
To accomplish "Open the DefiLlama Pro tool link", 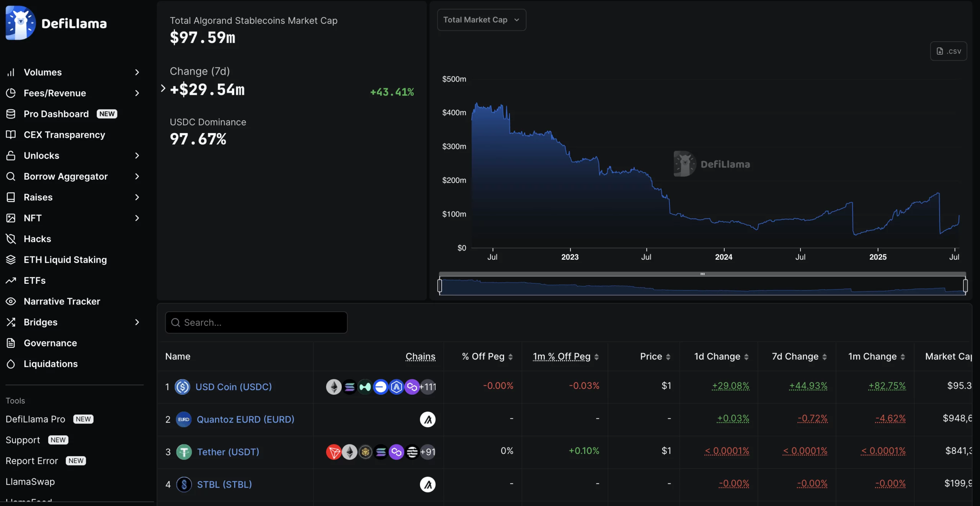I will tap(35, 419).
